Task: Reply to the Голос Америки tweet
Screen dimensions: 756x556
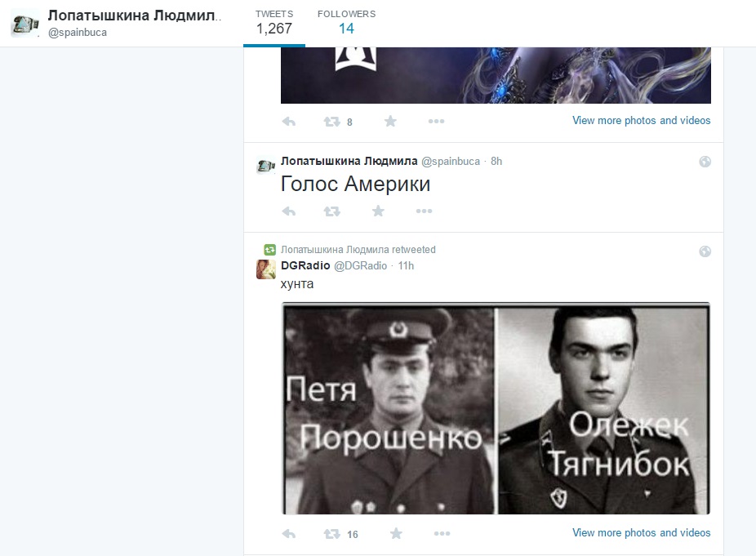Action: pyautogui.click(x=288, y=211)
